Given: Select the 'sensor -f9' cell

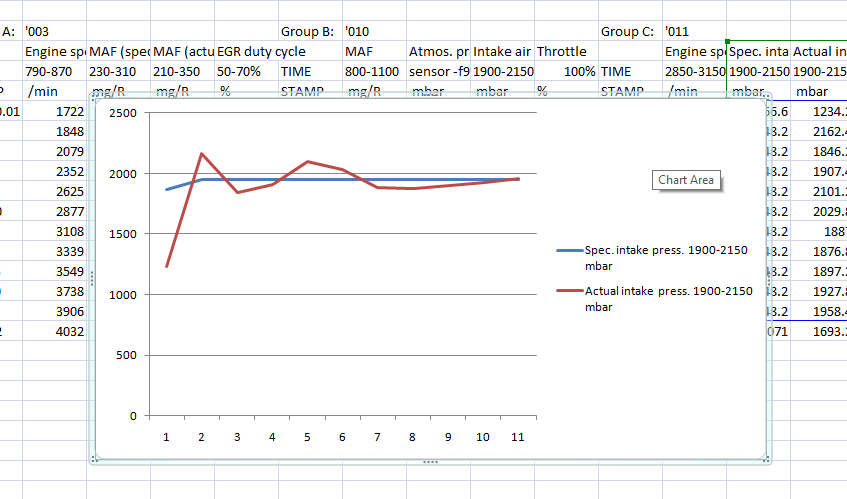Looking at the screenshot, I should [438, 71].
